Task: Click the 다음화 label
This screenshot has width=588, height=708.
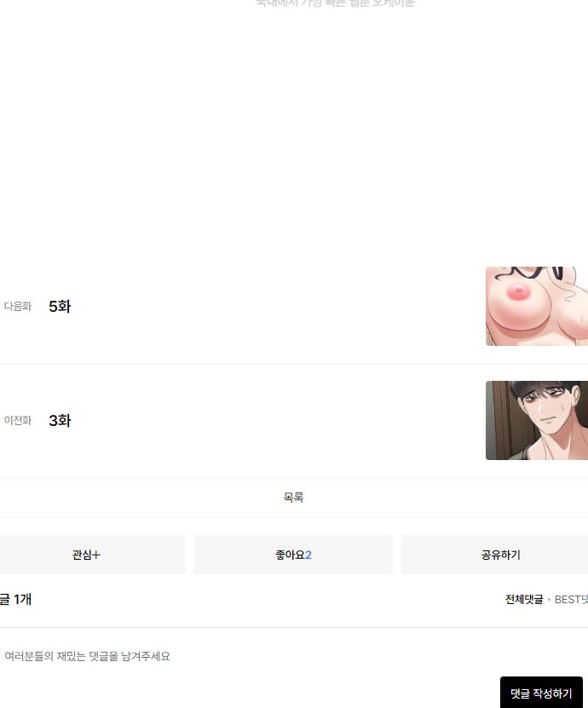Action: (x=18, y=307)
